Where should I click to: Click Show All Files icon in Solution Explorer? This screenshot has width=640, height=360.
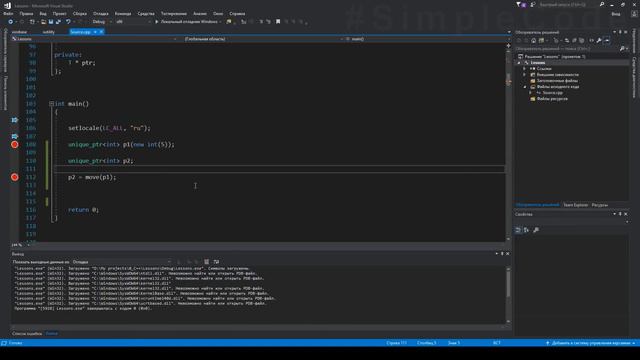point(582,40)
